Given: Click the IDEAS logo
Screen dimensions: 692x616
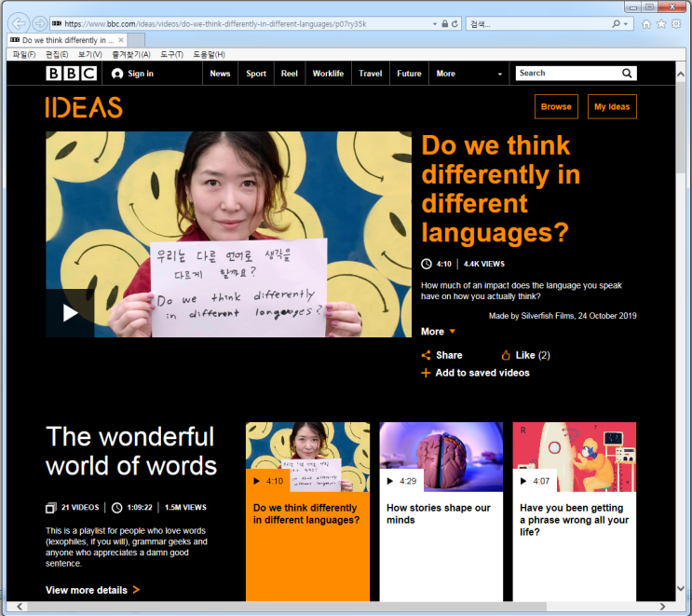Looking at the screenshot, I should pyautogui.click(x=84, y=107).
